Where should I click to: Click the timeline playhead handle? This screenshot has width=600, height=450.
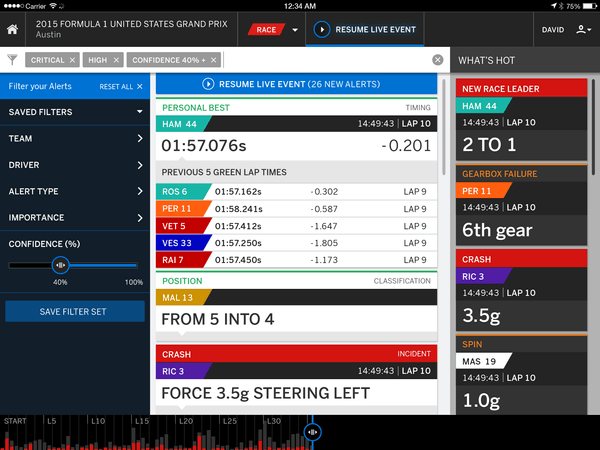pyautogui.click(x=313, y=432)
